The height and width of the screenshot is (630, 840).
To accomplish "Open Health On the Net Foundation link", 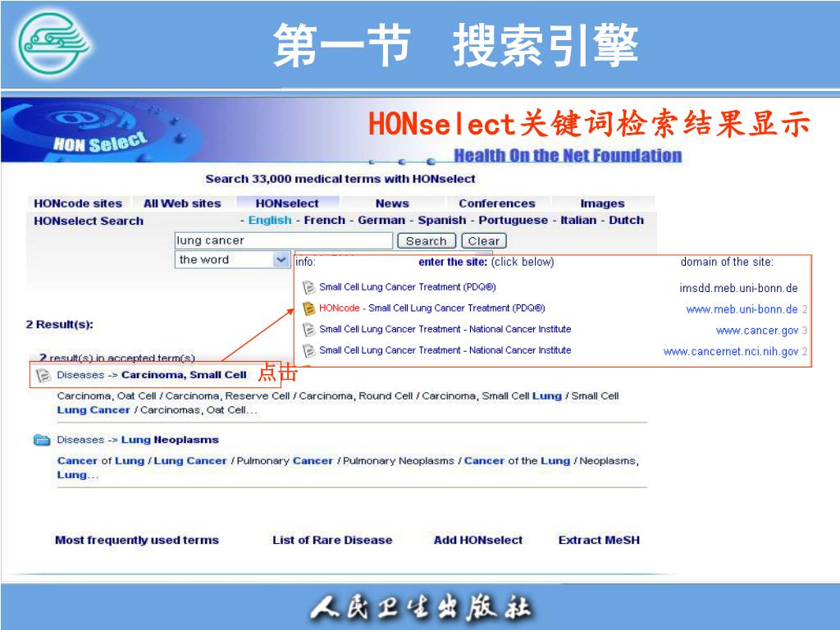I will pyautogui.click(x=568, y=156).
